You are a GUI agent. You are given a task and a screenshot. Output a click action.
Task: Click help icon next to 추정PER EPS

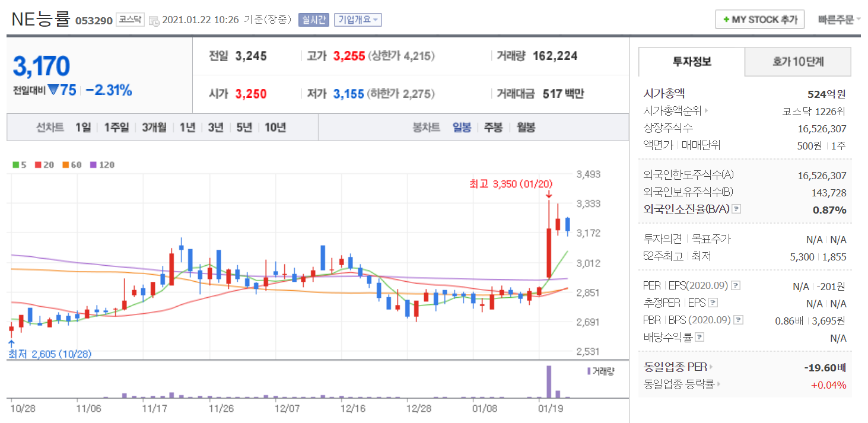pos(713,303)
